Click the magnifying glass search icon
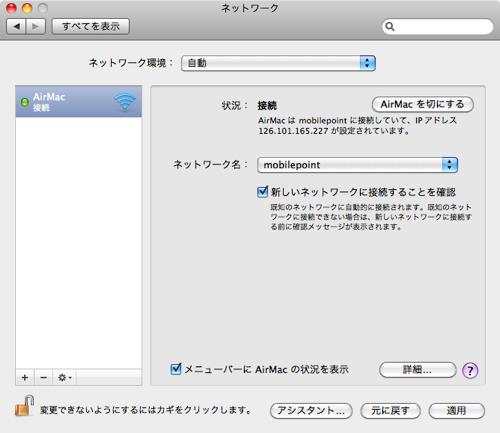Image resolution: width=500 pixels, height=433 pixels. 390,26
